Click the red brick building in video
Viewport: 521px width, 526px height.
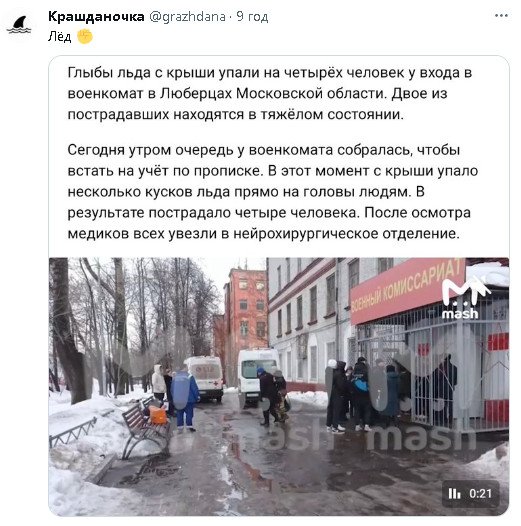pyautogui.click(x=246, y=313)
